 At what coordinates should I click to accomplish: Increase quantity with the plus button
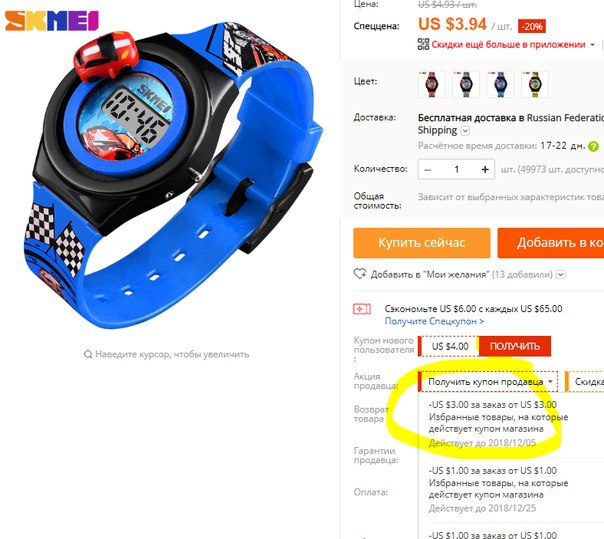pyautogui.click(x=485, y=170)
